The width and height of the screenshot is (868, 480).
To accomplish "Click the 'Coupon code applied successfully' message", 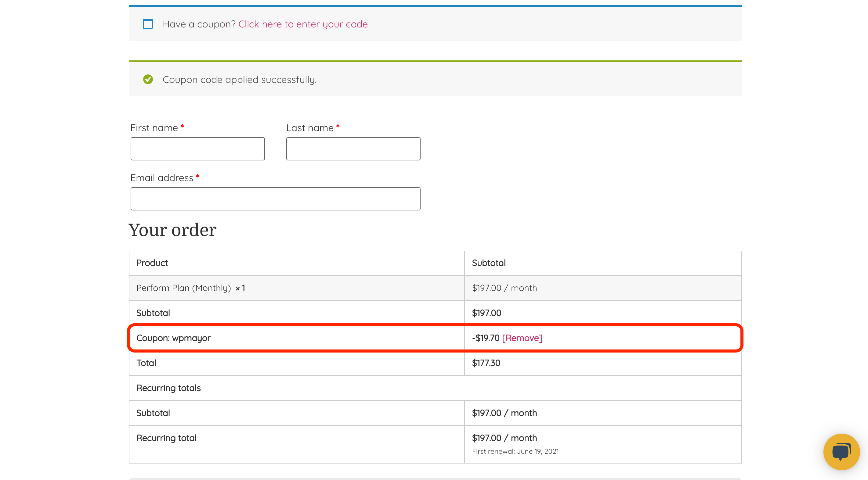I will (x=239, y=80).
